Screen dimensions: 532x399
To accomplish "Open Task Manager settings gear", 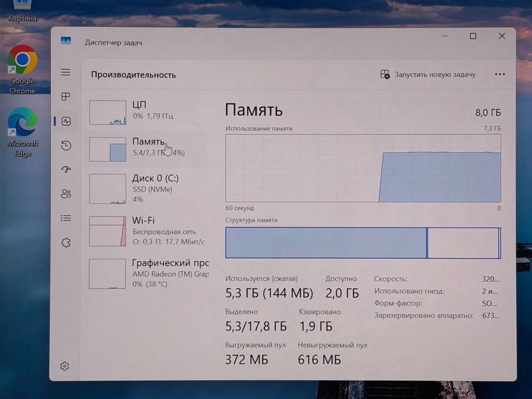I will pyautogui.click(x=64, y=366).
